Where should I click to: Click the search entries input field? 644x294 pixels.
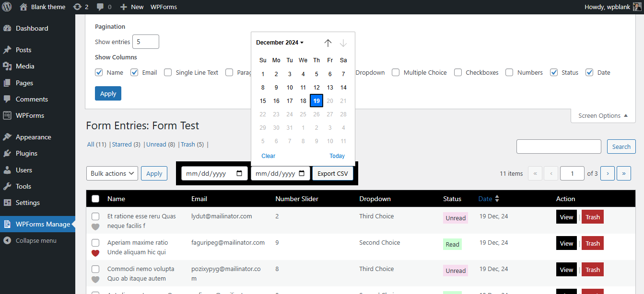pos(559,147)
